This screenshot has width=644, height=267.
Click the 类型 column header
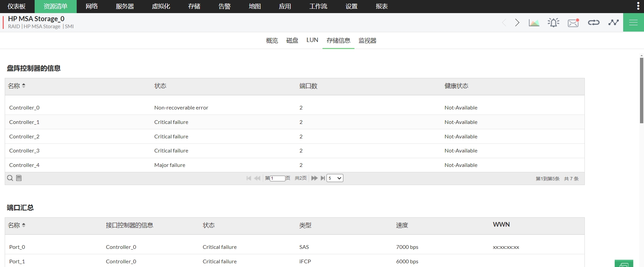coord(305,225)
